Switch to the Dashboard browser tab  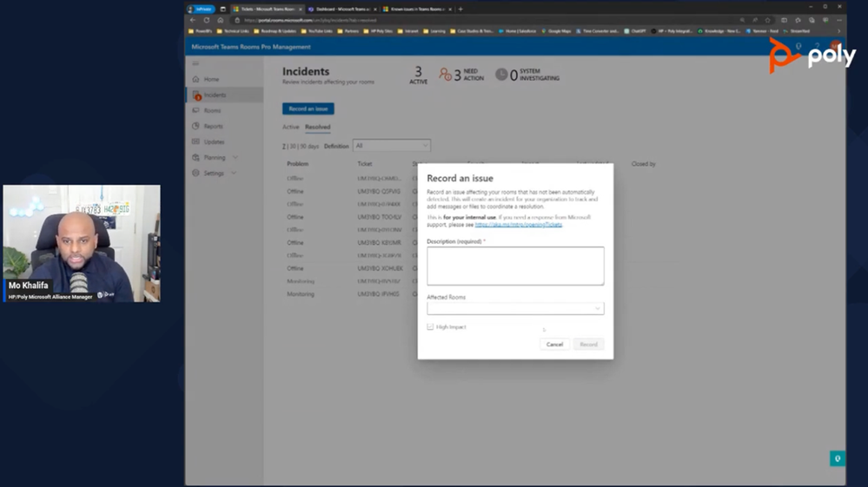[x=342, y=9]
